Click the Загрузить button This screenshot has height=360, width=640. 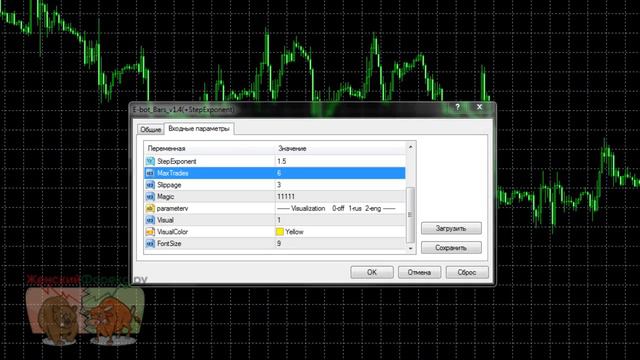tap(451, 228)
